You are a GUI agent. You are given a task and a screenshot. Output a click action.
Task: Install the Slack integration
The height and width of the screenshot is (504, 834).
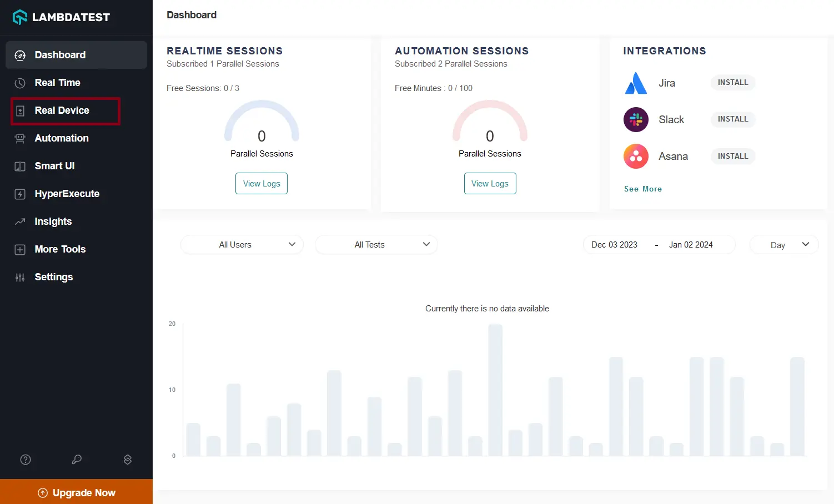[x=733, y=119]
